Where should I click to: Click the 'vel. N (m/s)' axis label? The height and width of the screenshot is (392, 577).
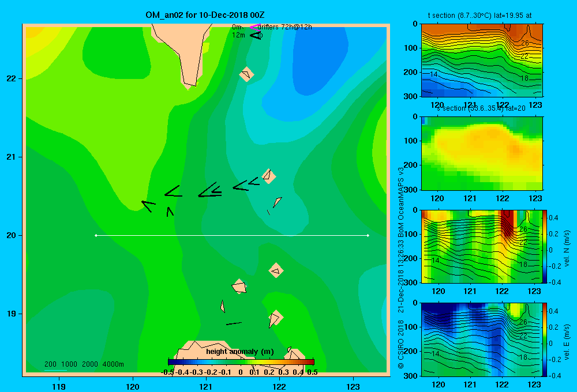(567, 248)
